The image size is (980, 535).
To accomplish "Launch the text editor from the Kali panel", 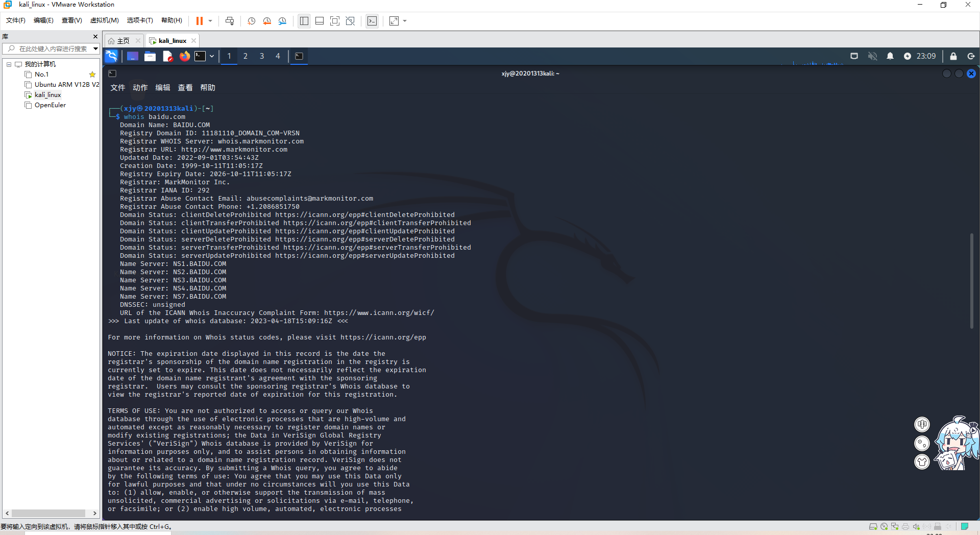I will [x=167, y=56].
